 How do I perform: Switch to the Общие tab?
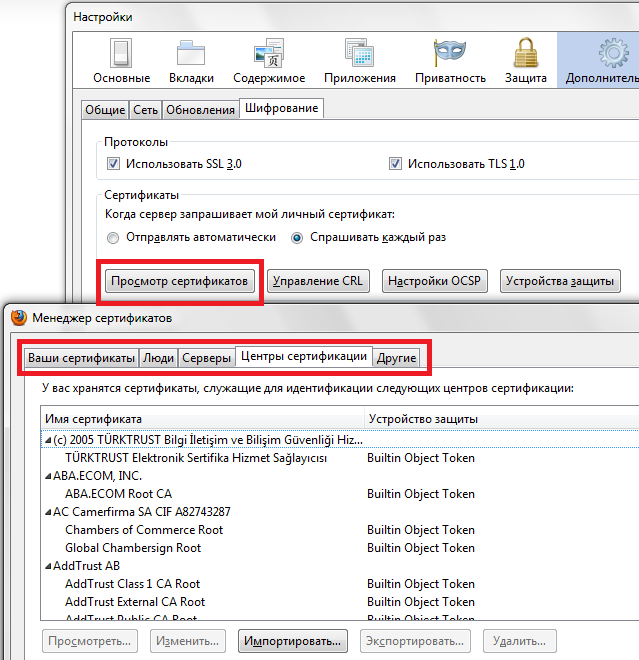pyautogui.click(x=105, y=110)
